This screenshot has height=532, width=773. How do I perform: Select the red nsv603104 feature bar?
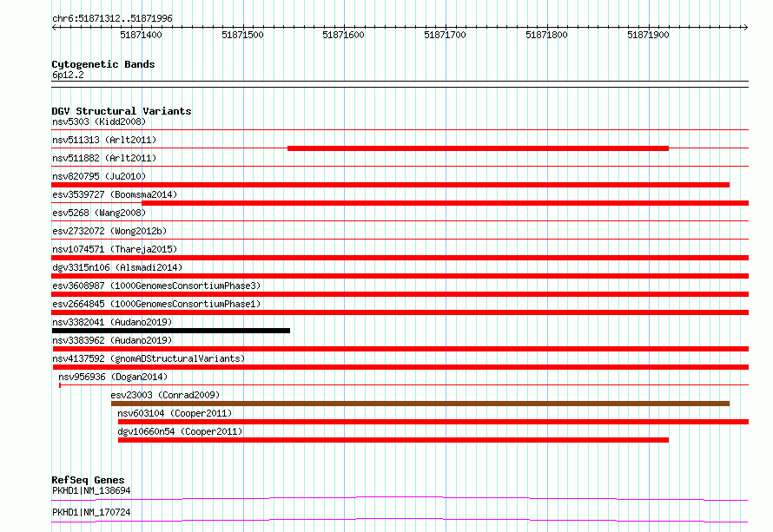[433, 422]
